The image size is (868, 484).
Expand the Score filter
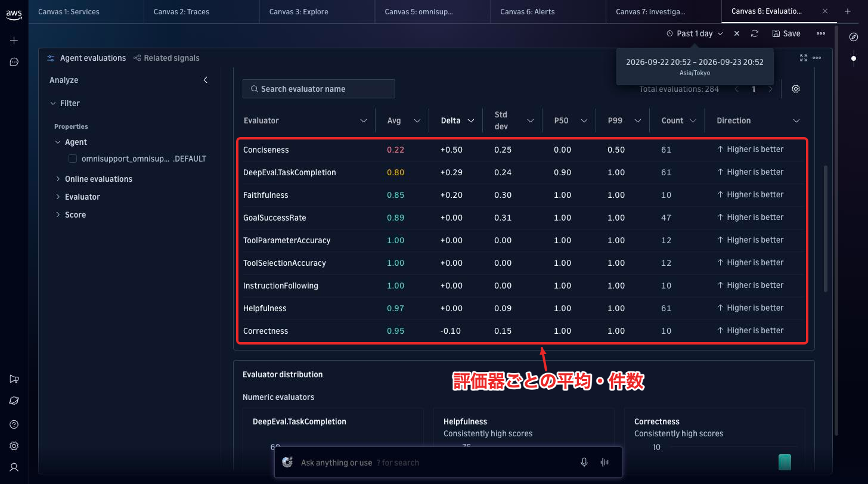[58, 215]
